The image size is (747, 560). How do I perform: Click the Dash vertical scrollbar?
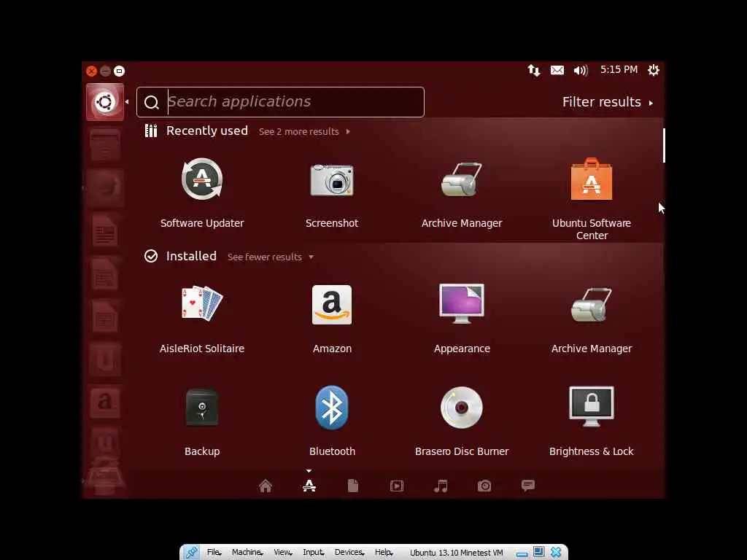pyautogui.click(x=664, y=145)
